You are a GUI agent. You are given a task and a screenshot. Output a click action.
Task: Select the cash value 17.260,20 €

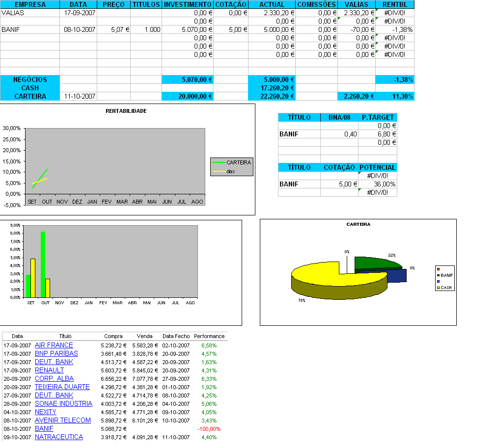point(272,88)
